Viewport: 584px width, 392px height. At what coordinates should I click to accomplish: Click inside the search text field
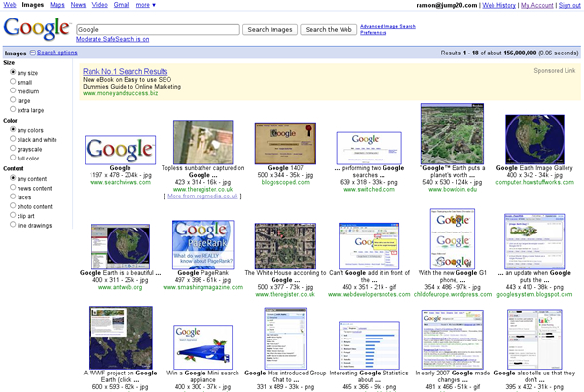[157, 29]
